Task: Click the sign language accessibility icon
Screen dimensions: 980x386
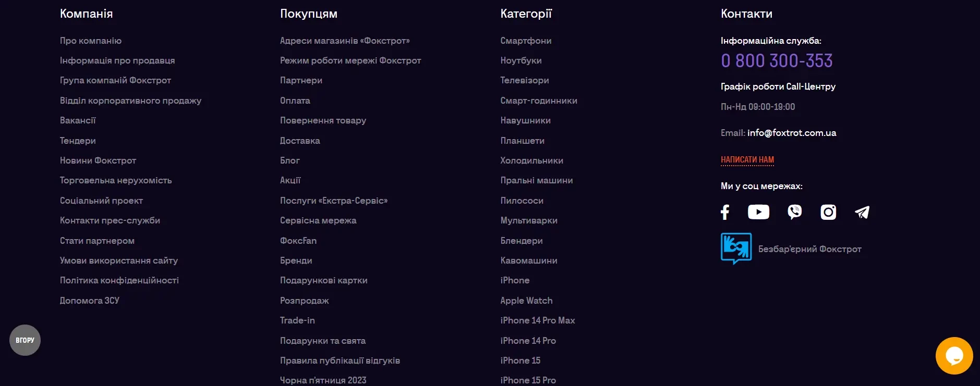Action: pyautogui.click(x=736, y=248)
